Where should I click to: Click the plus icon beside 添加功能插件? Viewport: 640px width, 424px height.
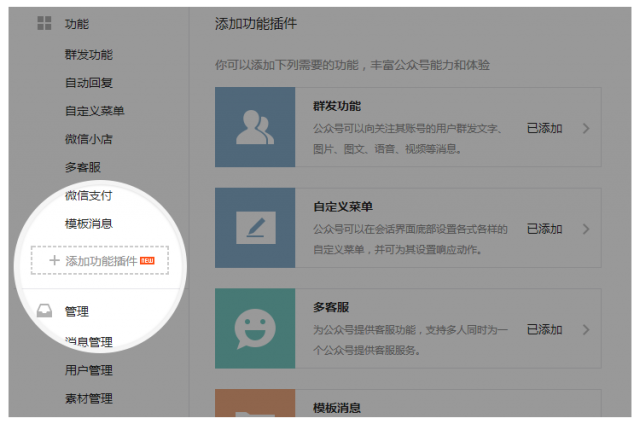[x=54, y=261]
